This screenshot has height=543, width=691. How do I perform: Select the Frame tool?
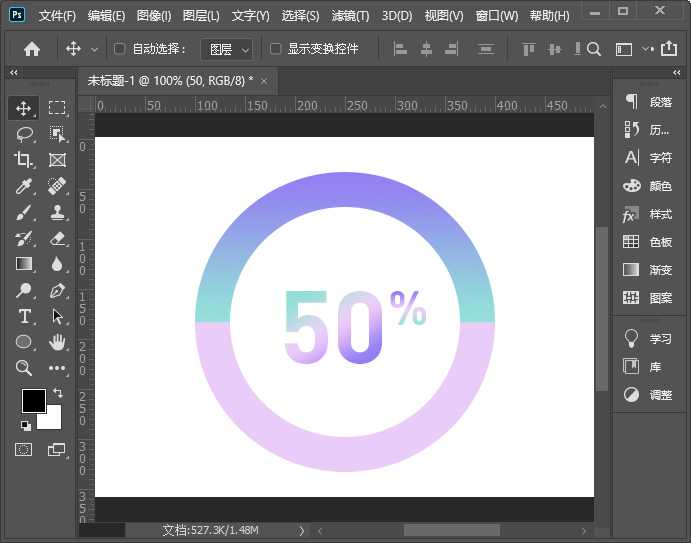(x=57, y=160)
